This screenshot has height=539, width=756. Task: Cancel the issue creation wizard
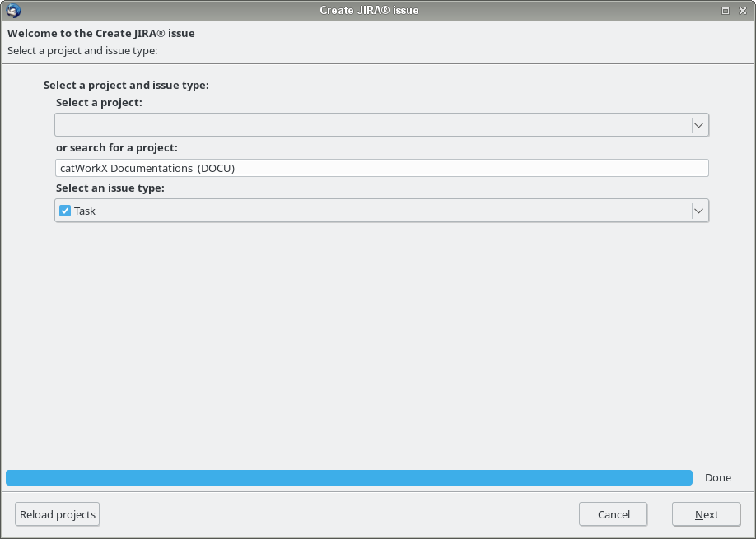coord(613,514)
